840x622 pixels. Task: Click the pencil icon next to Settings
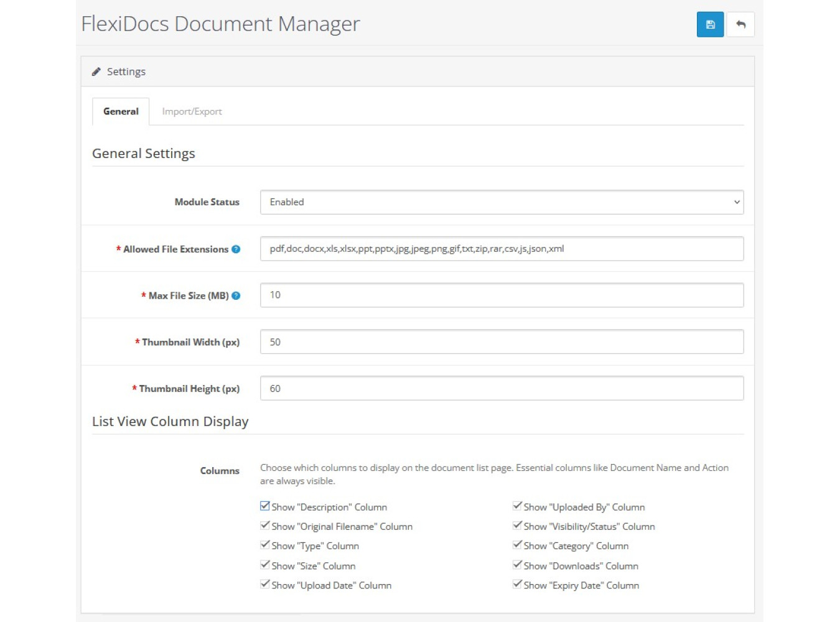click(x=96, y=72)
